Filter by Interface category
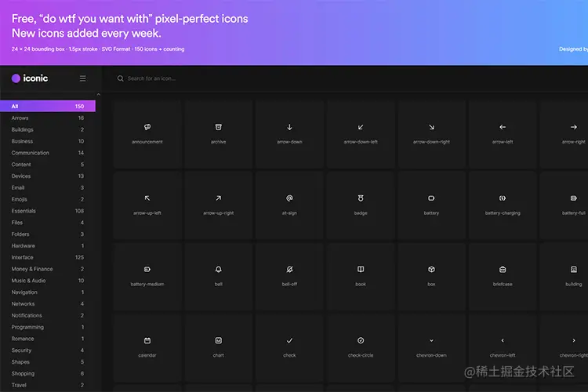Screen dimensions: 588x392 pyautogui.click(x=48, y=257)
